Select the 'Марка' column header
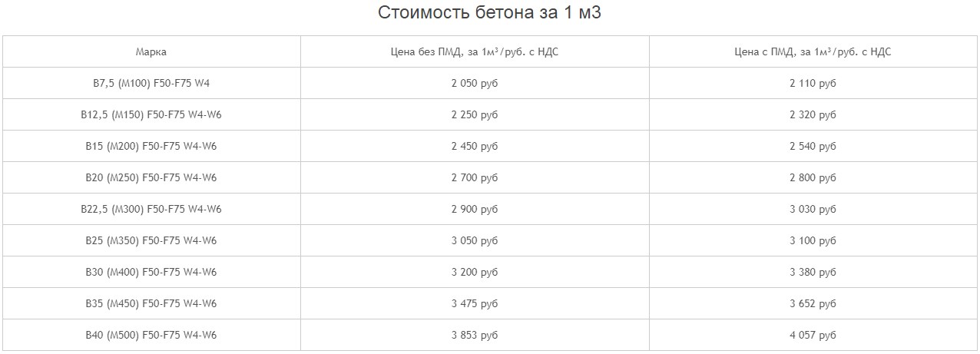This screenshot has width=980, height=354. [151, 51]
